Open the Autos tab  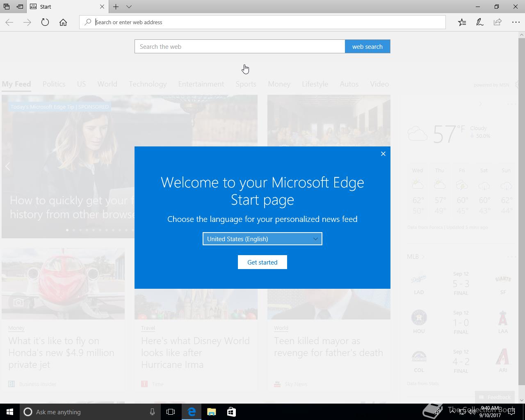pos(349,84)
